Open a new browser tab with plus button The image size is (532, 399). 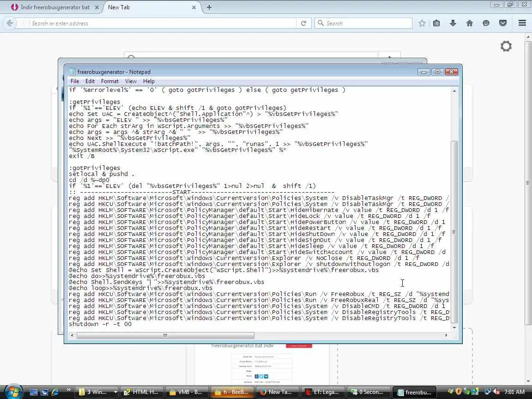click(x=209, y=7)
